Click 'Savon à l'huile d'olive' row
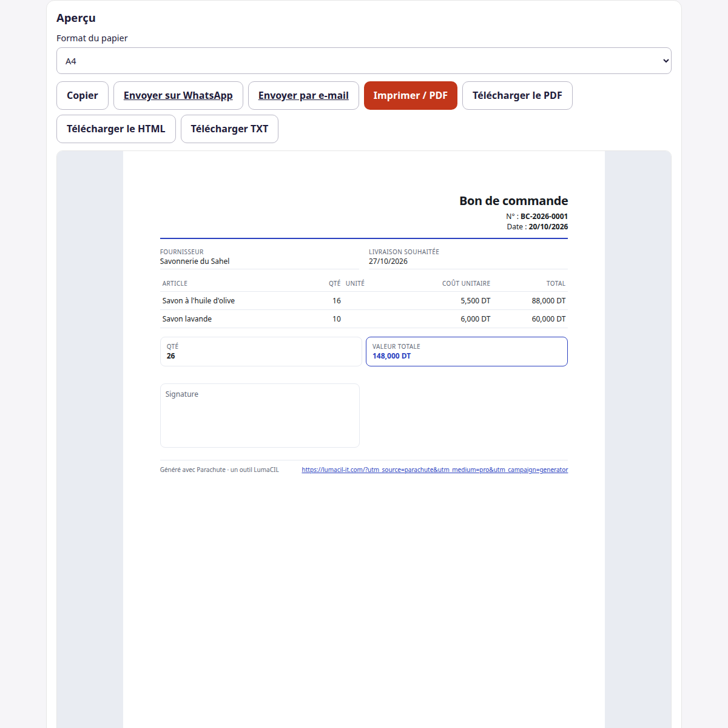This screenshot has width=728, height=728. click(364, 301)
